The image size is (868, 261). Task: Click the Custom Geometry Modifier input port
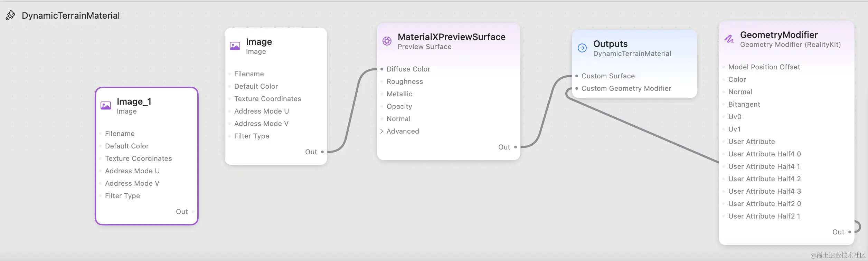[x=577, y=88]
